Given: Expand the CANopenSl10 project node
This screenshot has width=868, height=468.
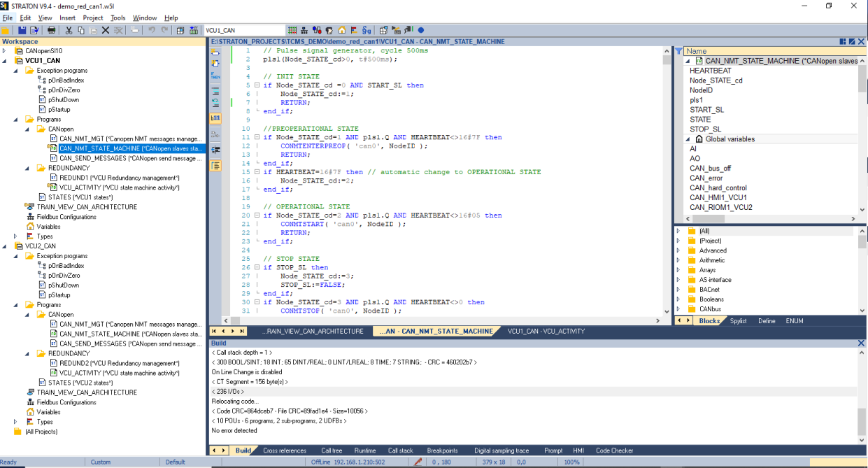Looking at the screenshot, I should click(x=6, y=51).
